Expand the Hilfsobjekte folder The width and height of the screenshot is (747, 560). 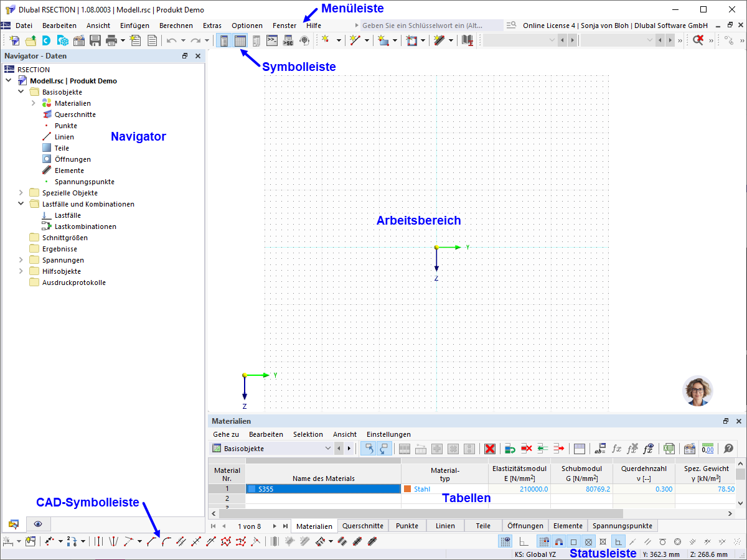click(21, 271)
